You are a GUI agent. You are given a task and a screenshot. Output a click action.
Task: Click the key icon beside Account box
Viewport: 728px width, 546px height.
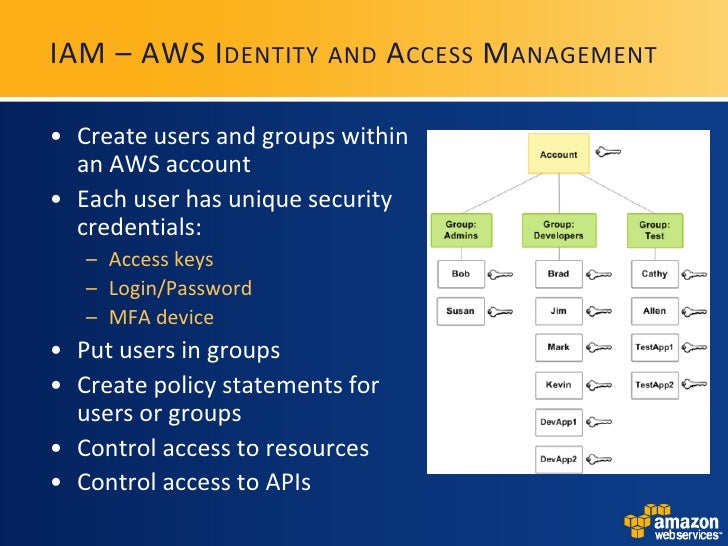(608, 152)
